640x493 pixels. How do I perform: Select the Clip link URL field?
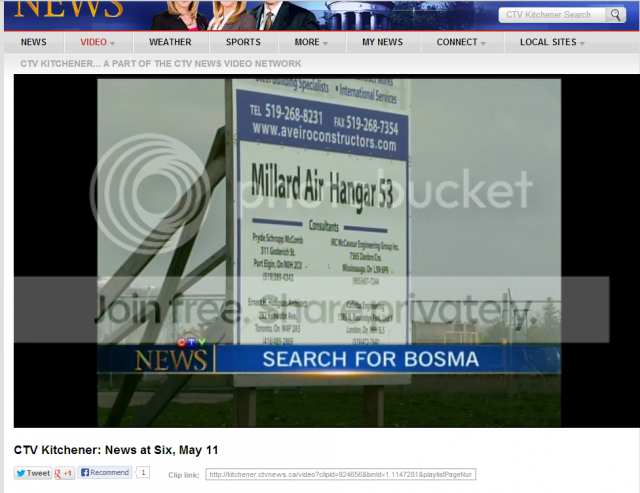point(340,474)
